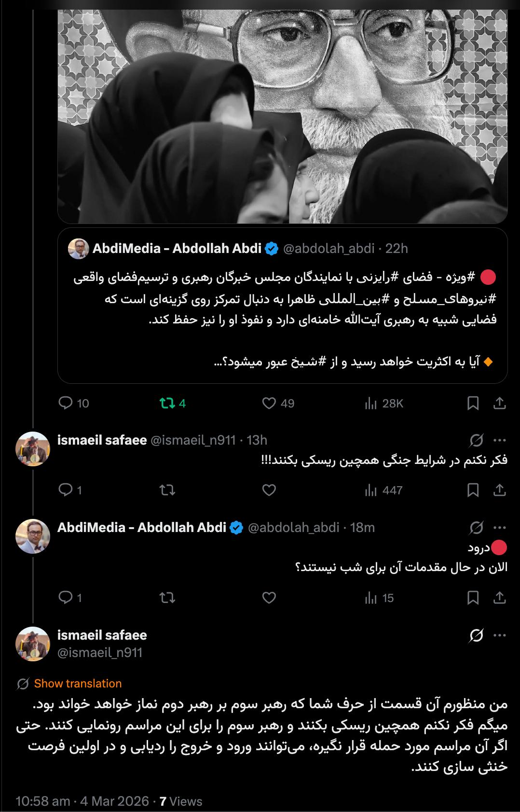Undo the repost with 4 reposts
The width and height of the screenshot is (520, 812).
[167, 403]
